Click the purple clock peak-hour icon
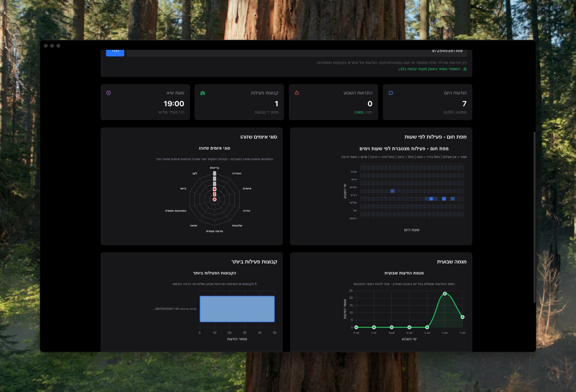The height and width of the screenshot is (392, 576). (109, 93)
